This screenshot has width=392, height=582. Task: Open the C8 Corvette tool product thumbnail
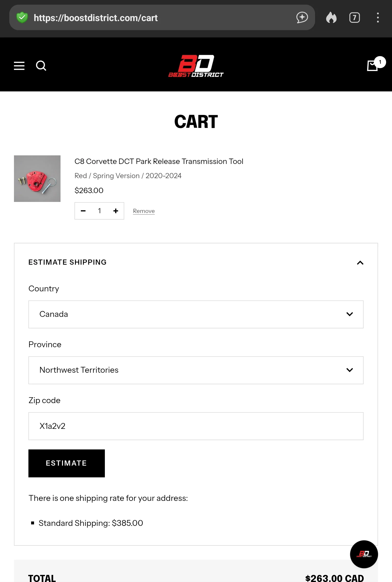coord(37,178)
